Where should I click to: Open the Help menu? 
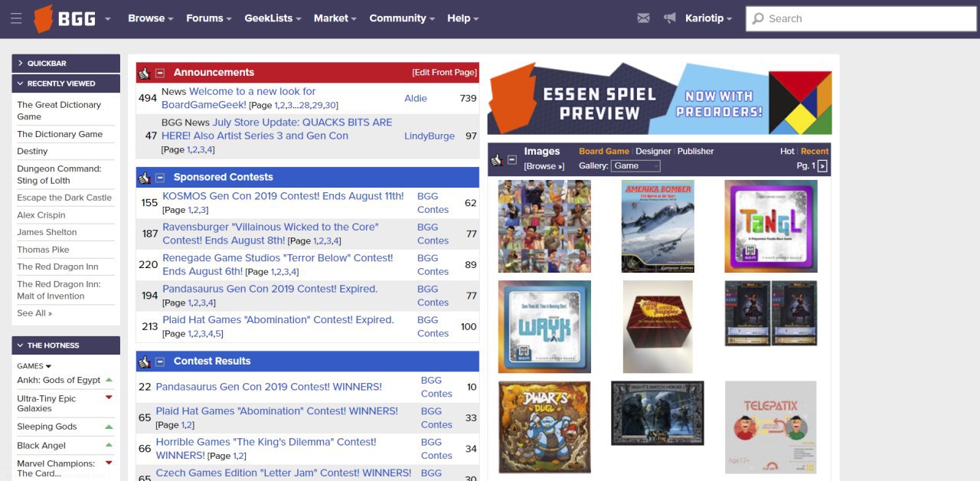462,18
